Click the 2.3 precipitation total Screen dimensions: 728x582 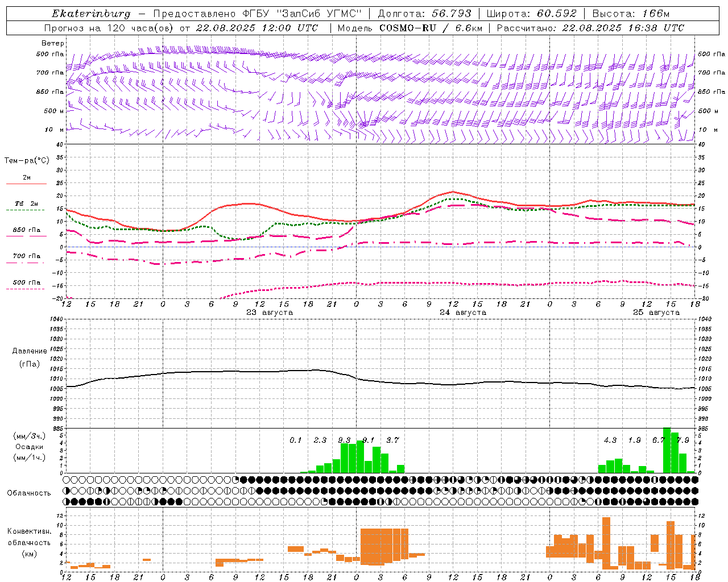click(x=320, y=440)
